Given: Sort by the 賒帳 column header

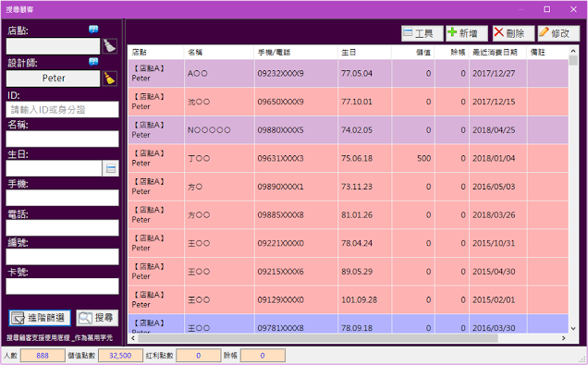Looking at the screenshot, I should [452, 53].
